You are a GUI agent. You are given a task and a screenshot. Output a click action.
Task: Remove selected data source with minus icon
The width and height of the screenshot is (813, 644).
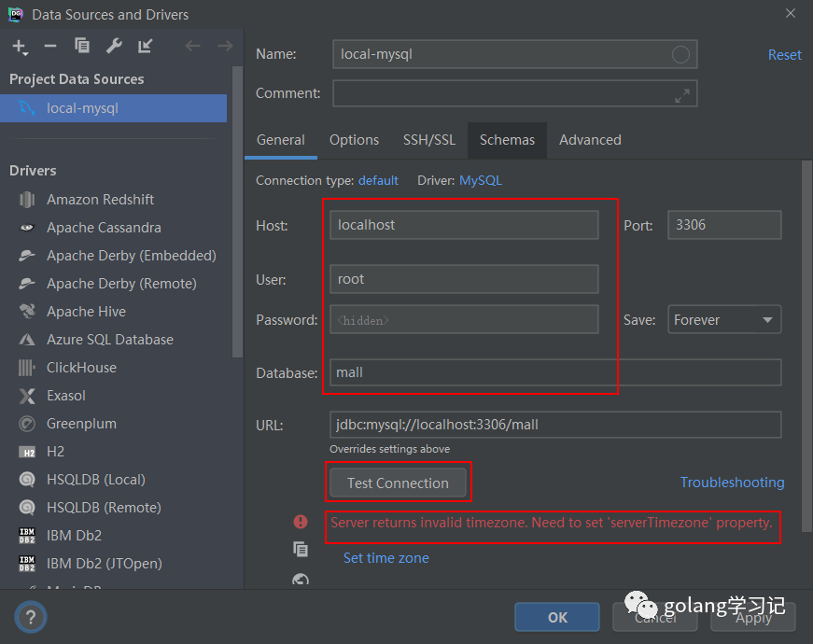tap(50, 46)
